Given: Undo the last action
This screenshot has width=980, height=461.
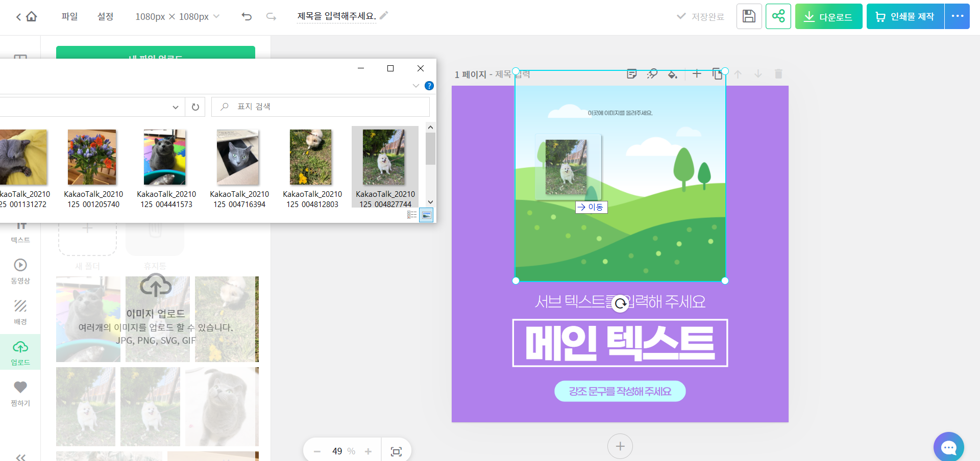Looking at the screenshot, I should tap(247, 17).
